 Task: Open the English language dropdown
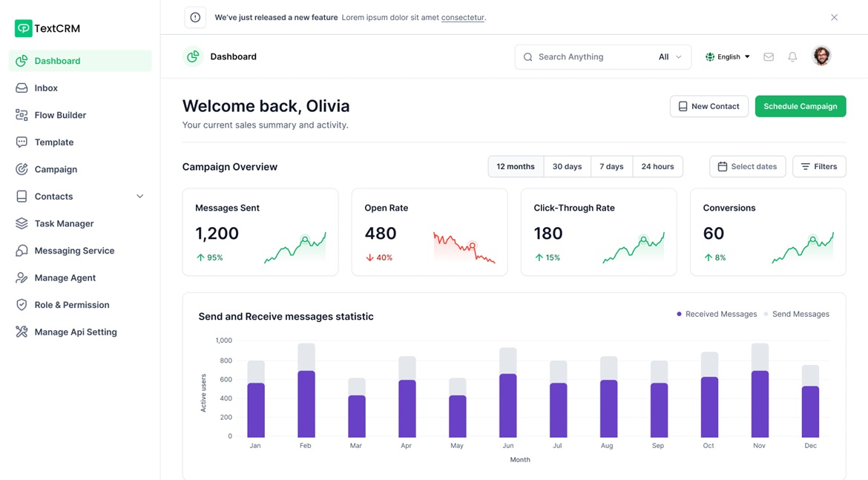pyautogui.click(x=728, y=57)
